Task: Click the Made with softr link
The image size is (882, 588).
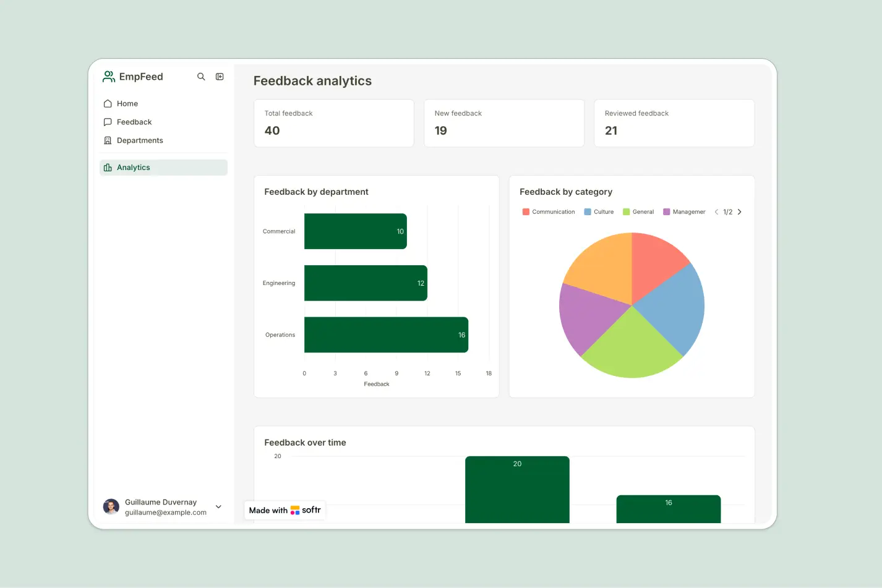Action: [x=285, y=510]
